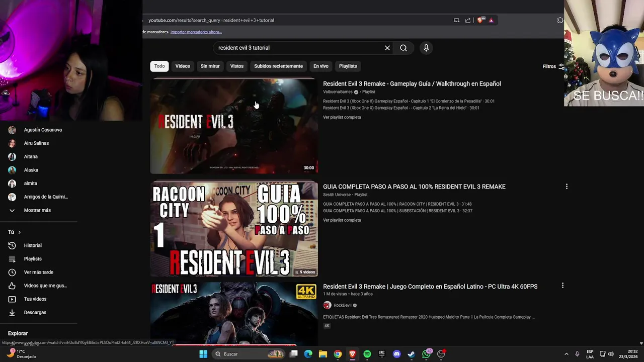Open Spotify from the taskbar
Screen dimensions: 644x362
point(367,354)
